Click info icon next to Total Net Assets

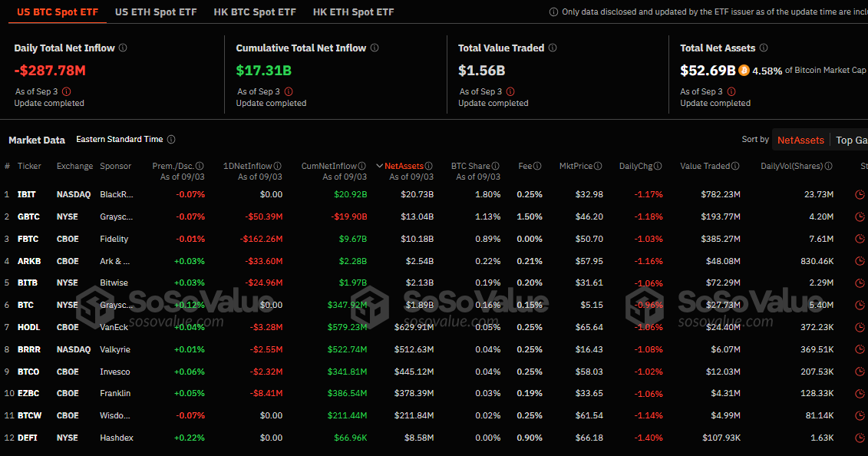point(764,48)
